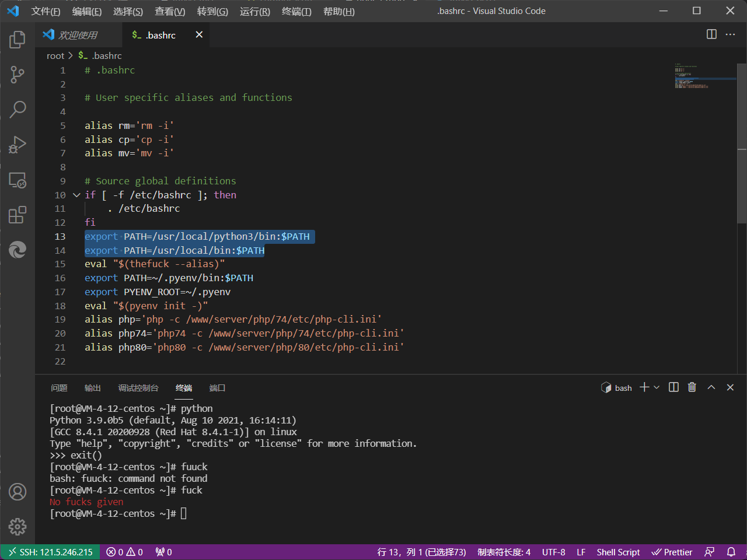
Task: Open errors and warnings count in status bar
Action: click(124, 552)
